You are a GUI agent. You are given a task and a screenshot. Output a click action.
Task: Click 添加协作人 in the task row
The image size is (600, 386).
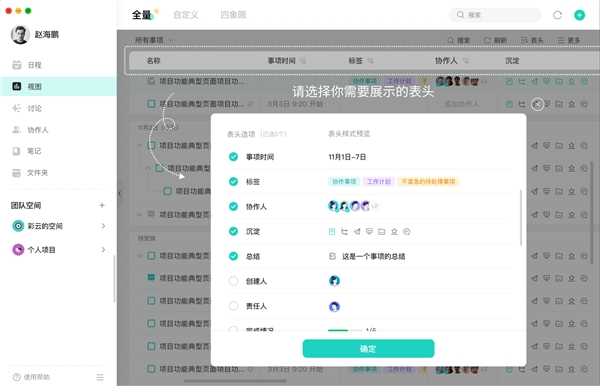click(x=461, y=104)
